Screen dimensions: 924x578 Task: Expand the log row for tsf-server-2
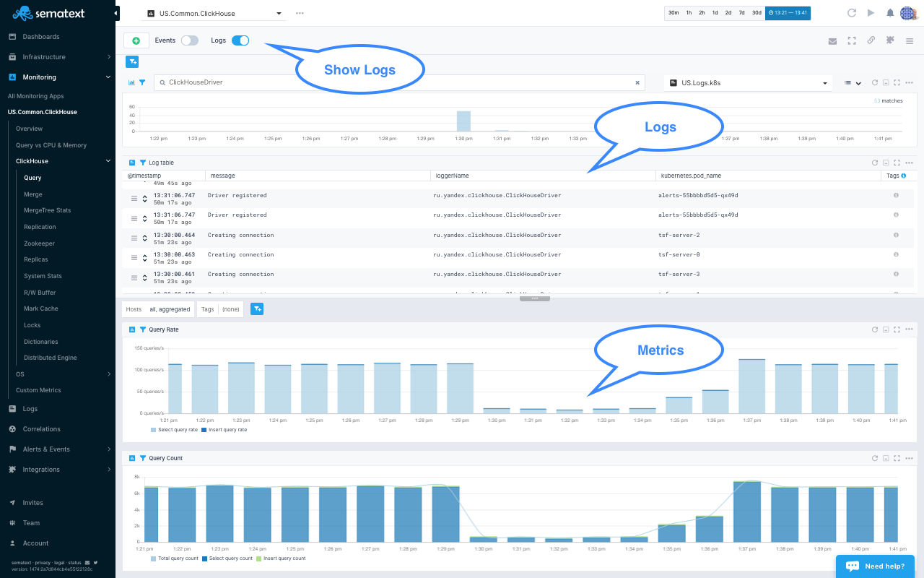click(x=144, y=238)
